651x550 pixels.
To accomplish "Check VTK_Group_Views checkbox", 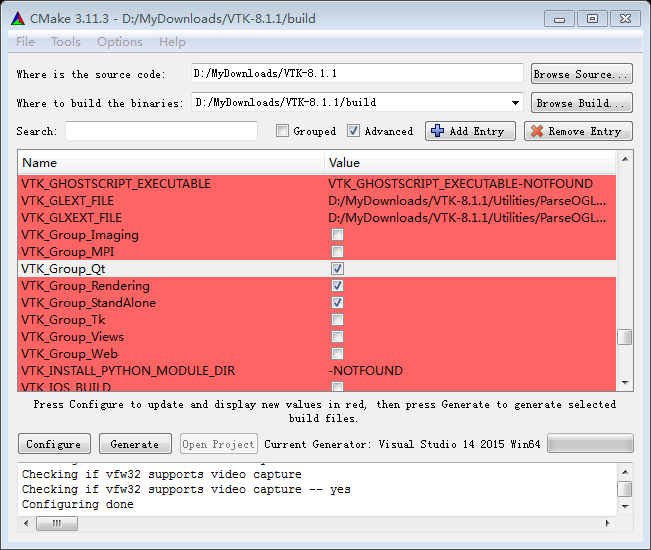I will coord(337,337).
